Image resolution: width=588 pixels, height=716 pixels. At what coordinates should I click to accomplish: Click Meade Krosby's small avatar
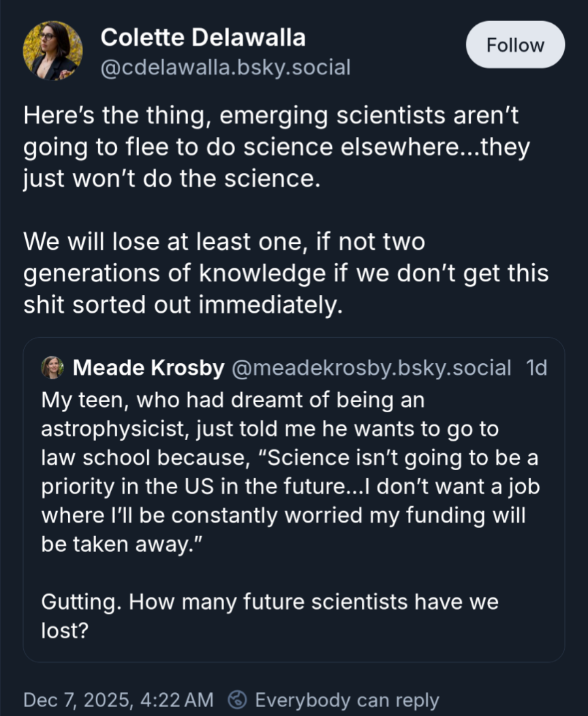pos(52,368)
